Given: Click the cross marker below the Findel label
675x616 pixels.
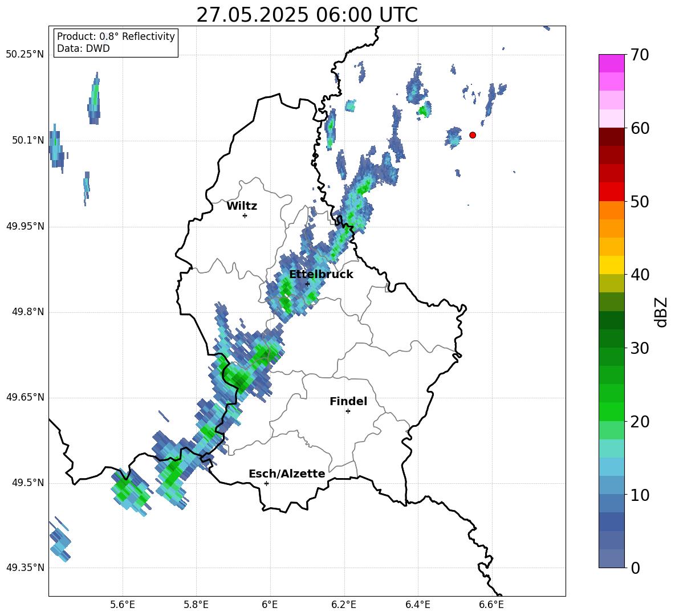Looking at the screenshot, I should (348, 411).
